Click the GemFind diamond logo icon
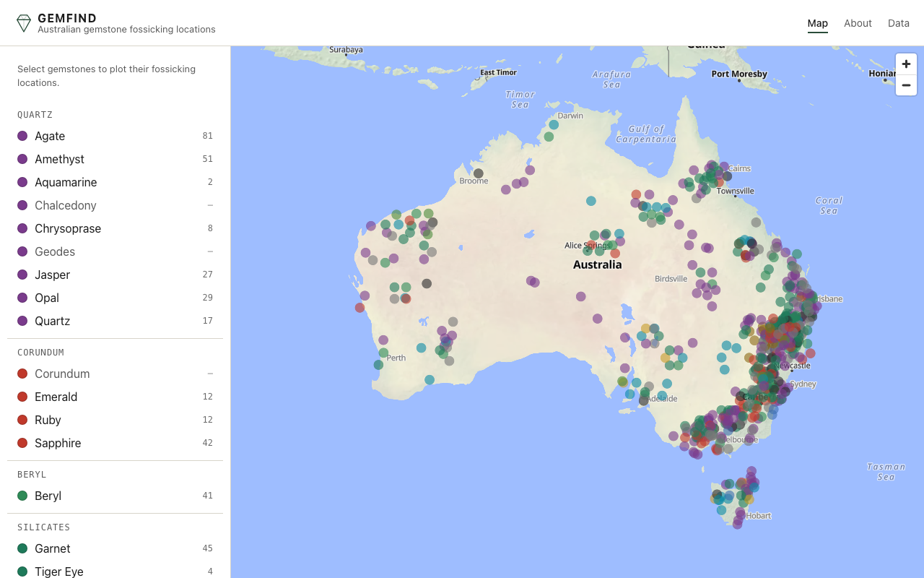 pyautogui.click(x=24, y=23)
